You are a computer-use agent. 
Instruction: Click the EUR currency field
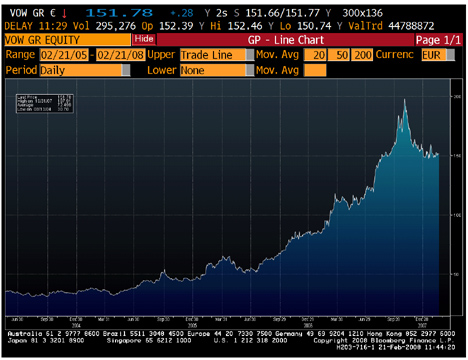point(434,55)
